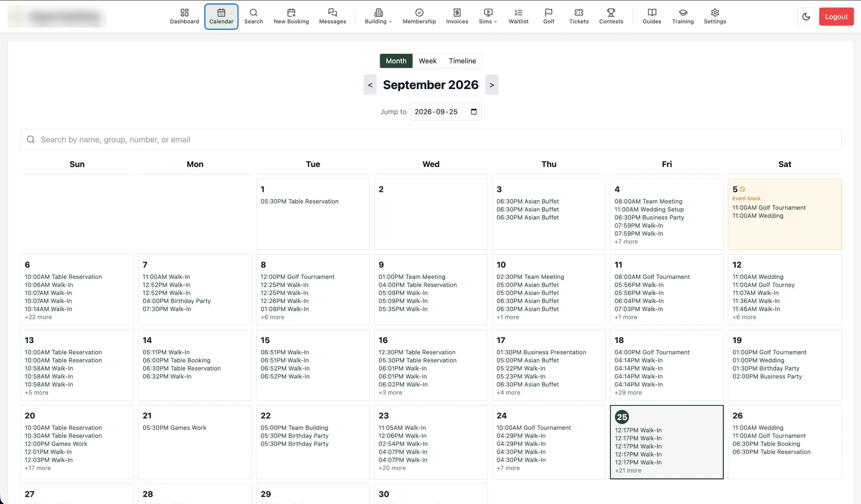Screen dimensions: 861x504
Task: Open the Messages section
Action: 332,16
